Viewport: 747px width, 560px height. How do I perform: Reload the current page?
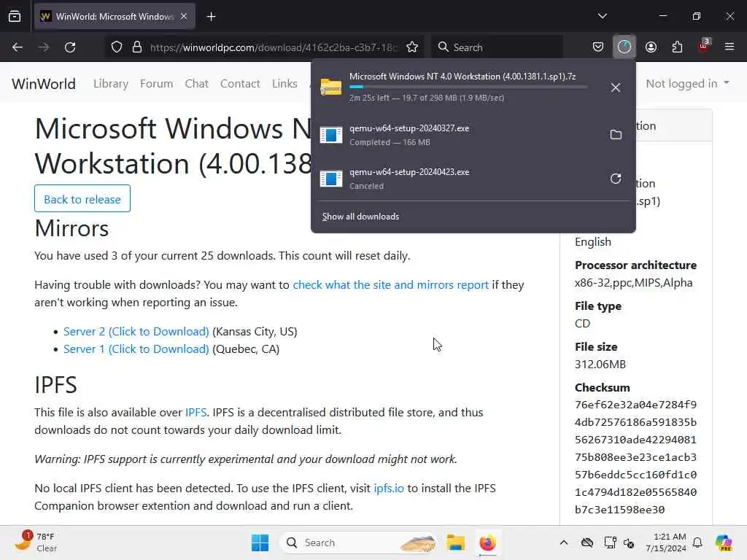click(x=70, y=47)
